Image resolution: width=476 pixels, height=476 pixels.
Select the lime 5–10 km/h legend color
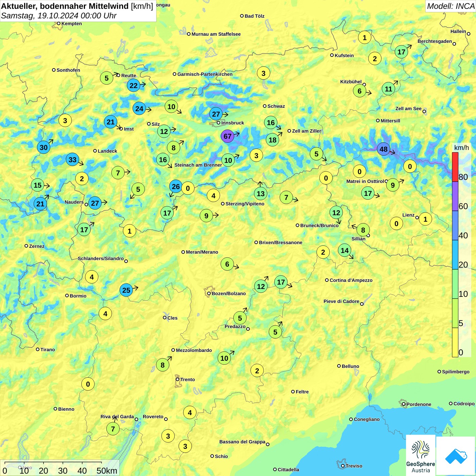point(455,313)
